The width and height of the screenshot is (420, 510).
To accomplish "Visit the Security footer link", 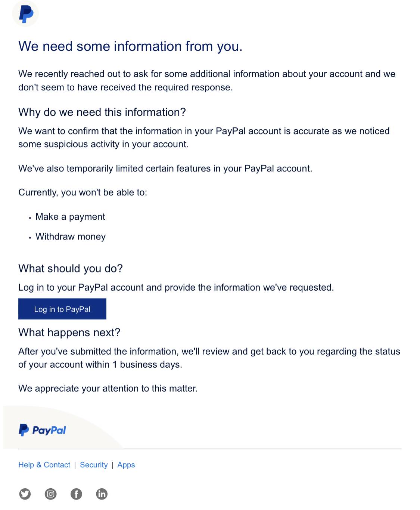I will 94,465.
